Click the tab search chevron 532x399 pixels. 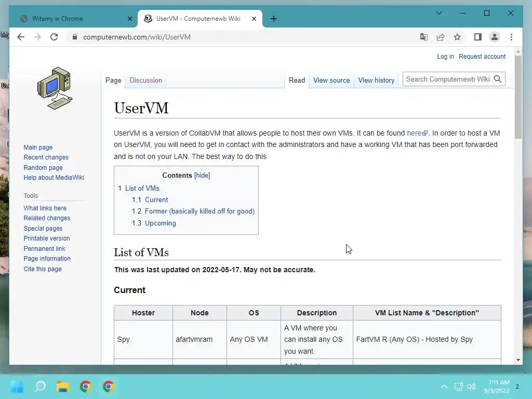click(438, 13)
